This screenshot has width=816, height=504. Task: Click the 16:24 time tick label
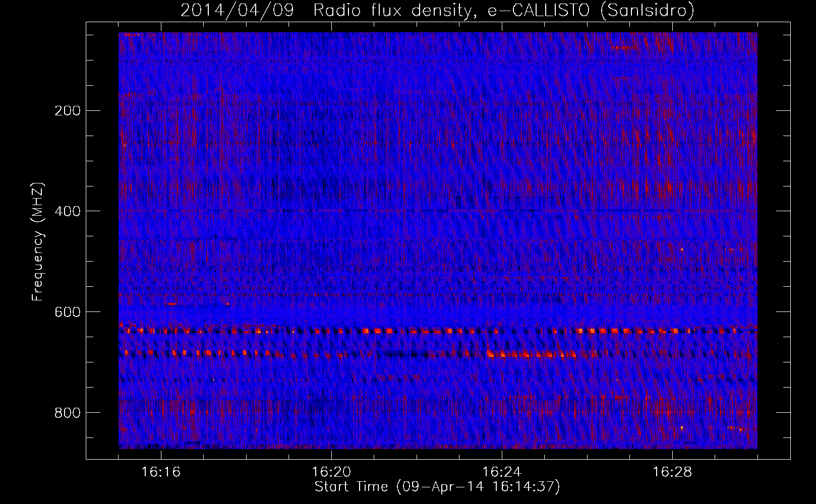502,472
